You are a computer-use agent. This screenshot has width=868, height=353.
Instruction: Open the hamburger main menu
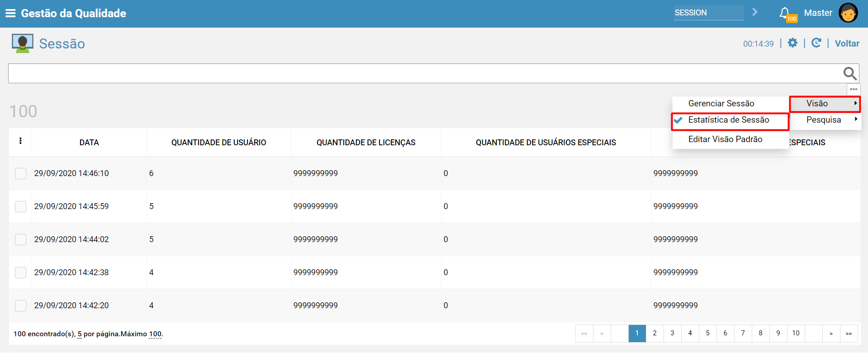[x=10, y=13]
